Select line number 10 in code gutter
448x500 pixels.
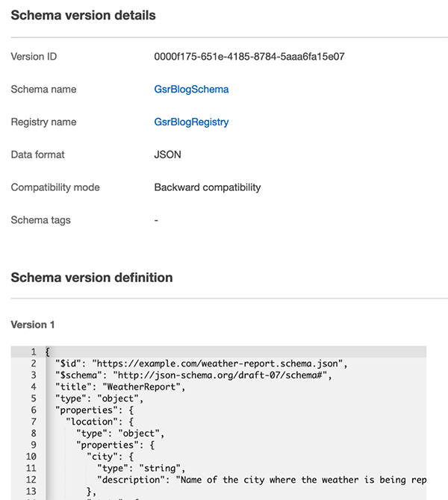pos(31,457)
